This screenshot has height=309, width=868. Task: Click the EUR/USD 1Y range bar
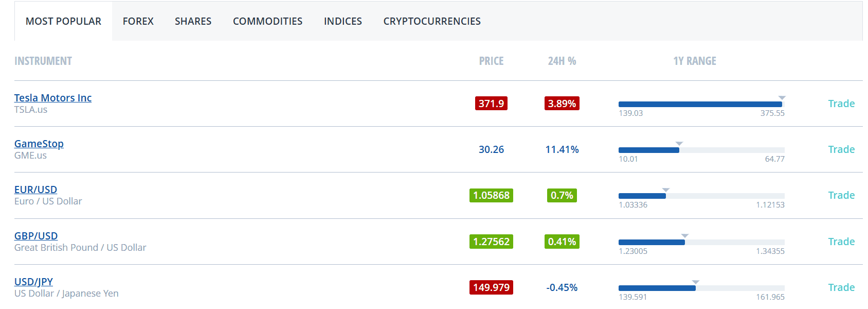pyautogui.click(x=701, y=196)
